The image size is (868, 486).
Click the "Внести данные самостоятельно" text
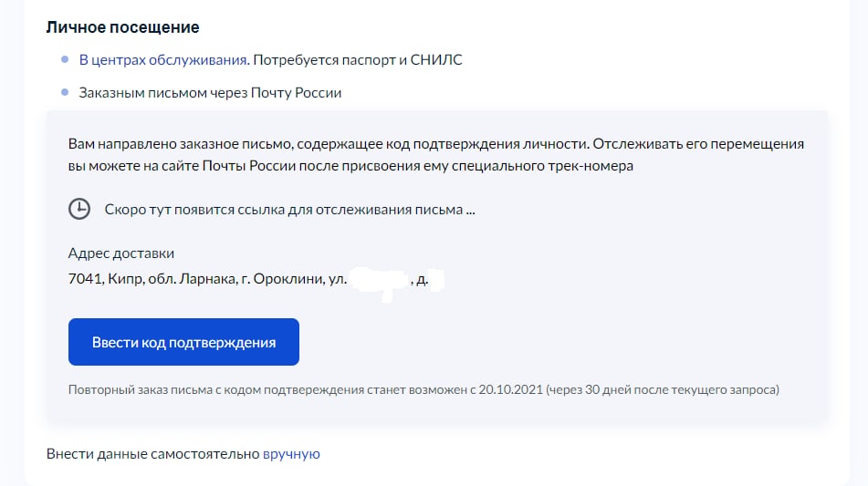[x=152, y=453]
